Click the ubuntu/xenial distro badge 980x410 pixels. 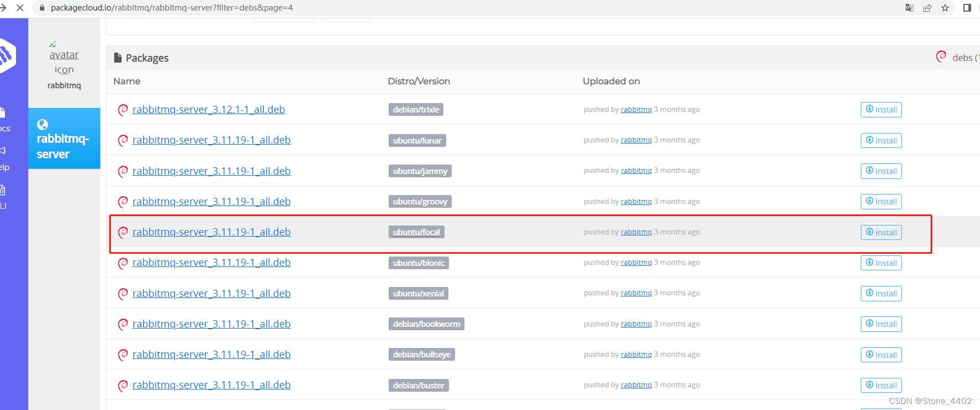418,294
